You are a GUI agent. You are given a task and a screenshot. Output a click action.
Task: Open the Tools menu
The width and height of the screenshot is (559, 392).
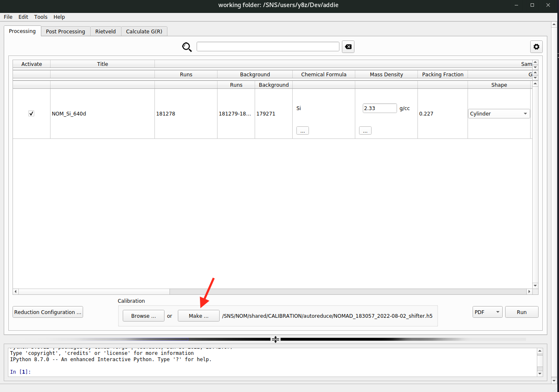click(40, 17)
